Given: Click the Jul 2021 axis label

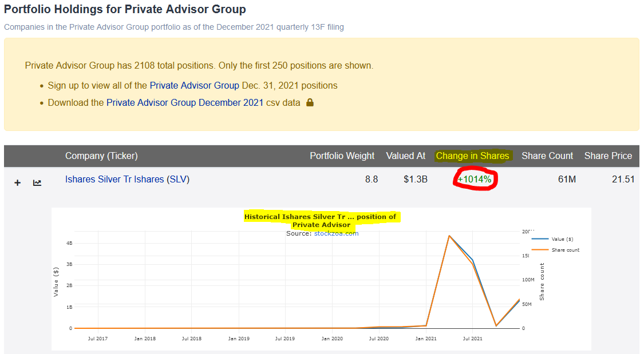Looking at the screenshot, I should (473, 339).
